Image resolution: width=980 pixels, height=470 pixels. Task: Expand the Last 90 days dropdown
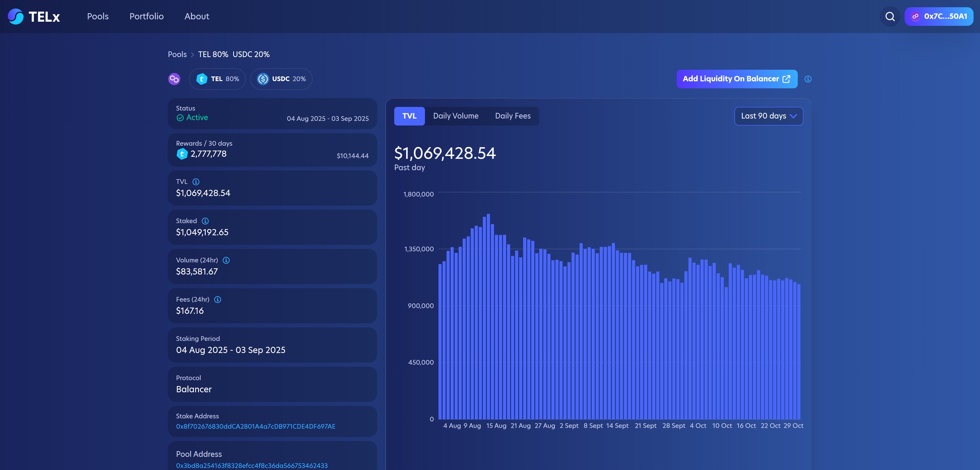[769, 116]
